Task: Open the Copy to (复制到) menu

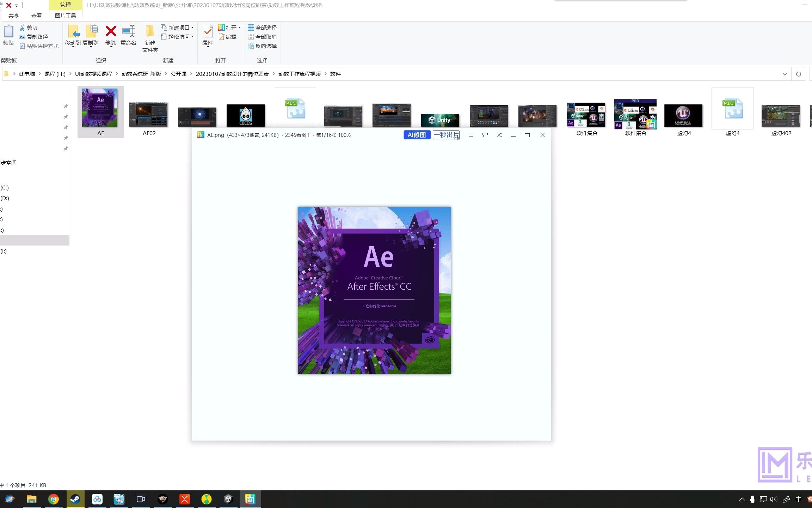Action: [x=91, y=36]
